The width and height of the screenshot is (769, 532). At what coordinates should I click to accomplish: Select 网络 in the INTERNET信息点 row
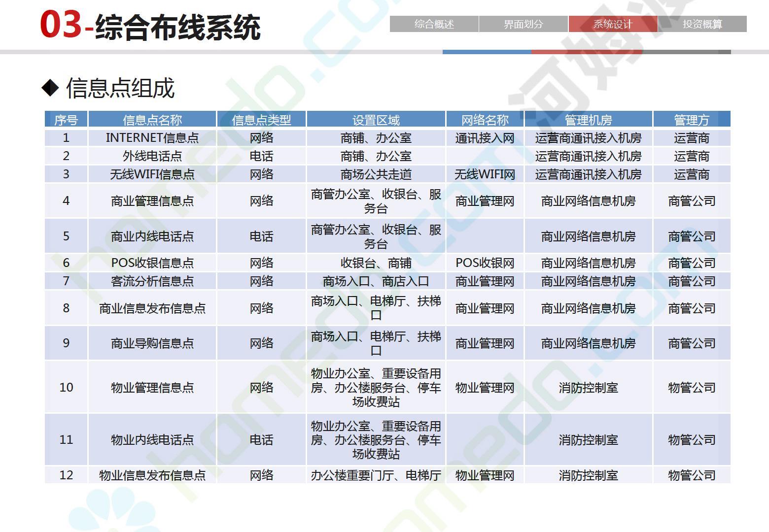click(261, 138)
